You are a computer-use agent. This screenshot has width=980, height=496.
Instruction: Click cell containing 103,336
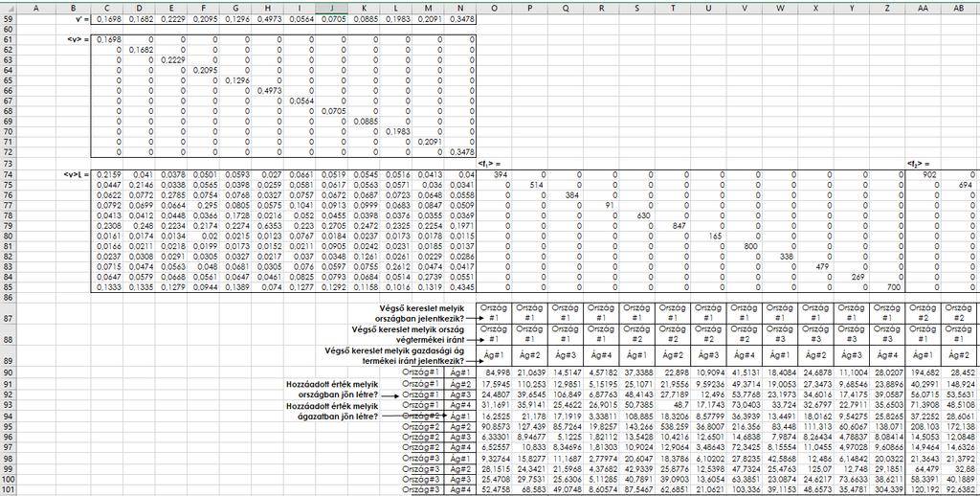click(744, 489)
